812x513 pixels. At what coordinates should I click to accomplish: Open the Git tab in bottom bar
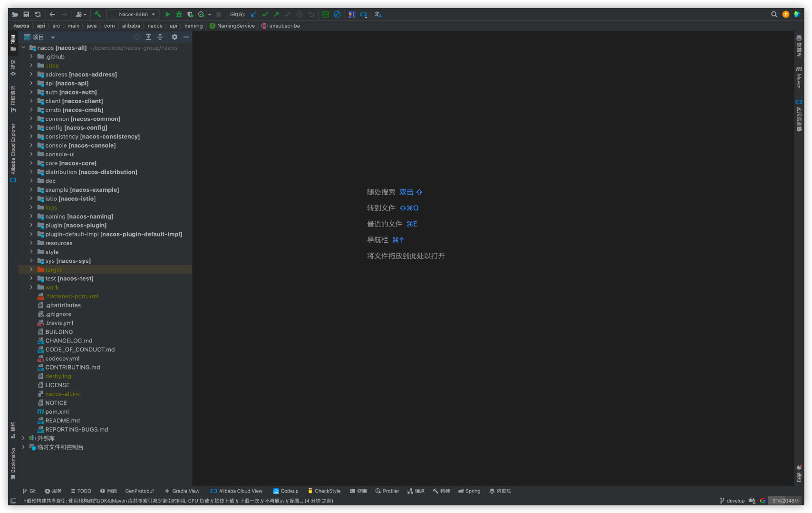(29, 491)
